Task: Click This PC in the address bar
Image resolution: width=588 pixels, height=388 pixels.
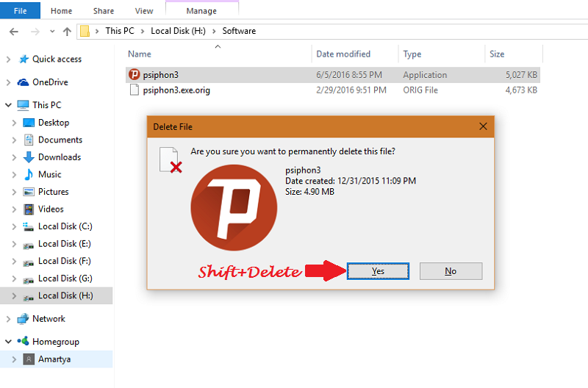Action: 120,31
